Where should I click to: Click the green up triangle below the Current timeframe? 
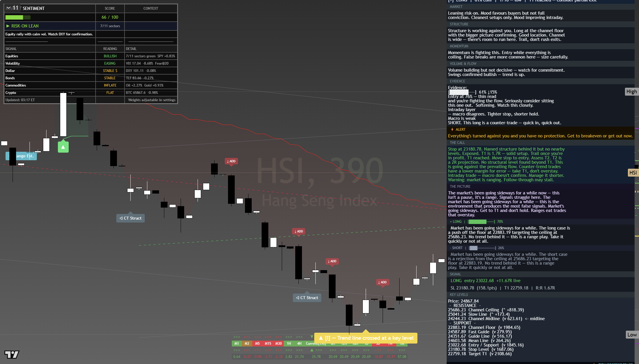pos(312,350)
